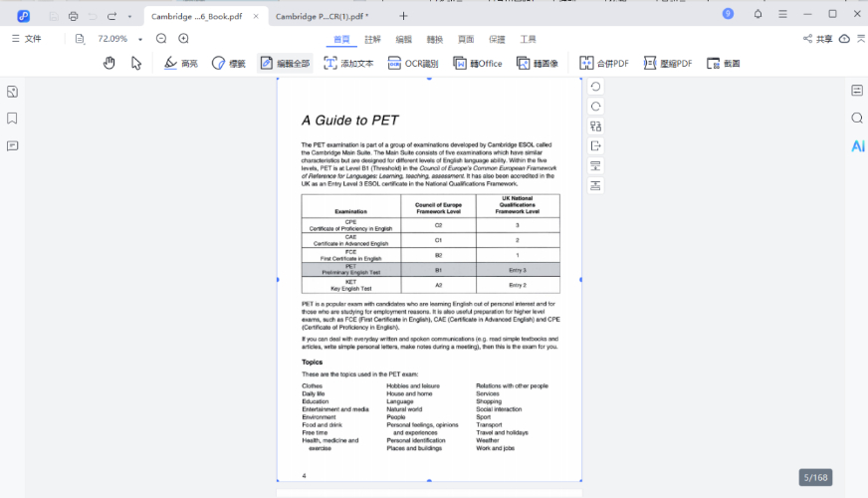Image resolution: width=868 pixels, height=498 pixels.
Task: Click the Highlight (高亮) tool
Action: pyautogui.click(x=181, y=63)
